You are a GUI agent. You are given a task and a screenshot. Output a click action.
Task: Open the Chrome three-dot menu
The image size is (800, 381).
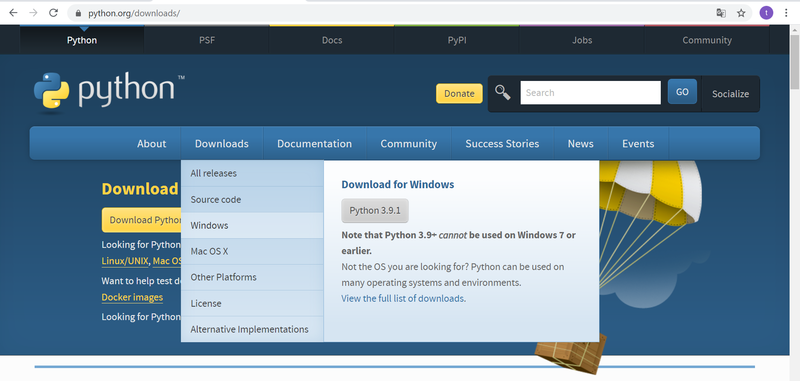tap(786, 13)
